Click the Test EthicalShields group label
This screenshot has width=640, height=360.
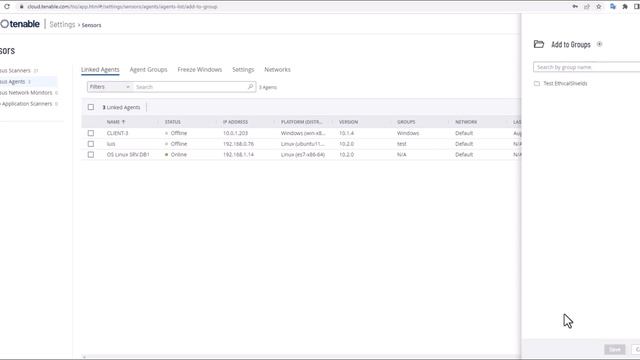(x=565, y=83)
